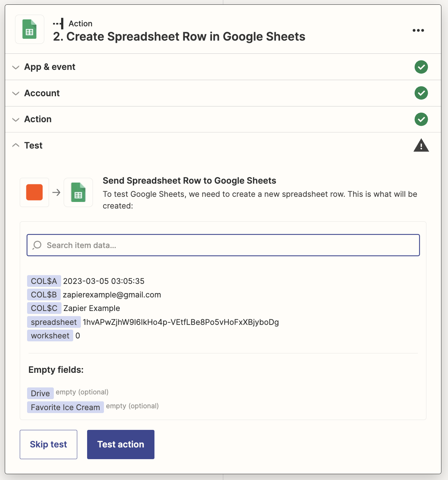Click the COL$B field tag
This screenshot has width=448, height=480.
coord(44,295)
